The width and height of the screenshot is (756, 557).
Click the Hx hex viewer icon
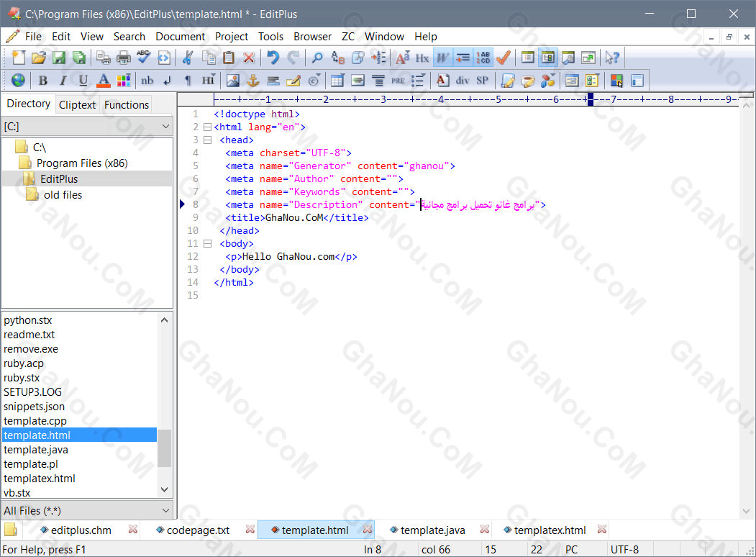[422, 58]
